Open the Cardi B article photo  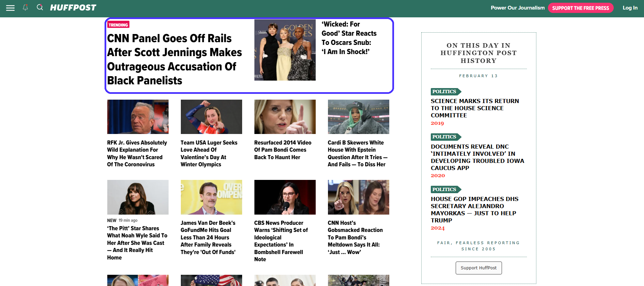click(359, 117)
